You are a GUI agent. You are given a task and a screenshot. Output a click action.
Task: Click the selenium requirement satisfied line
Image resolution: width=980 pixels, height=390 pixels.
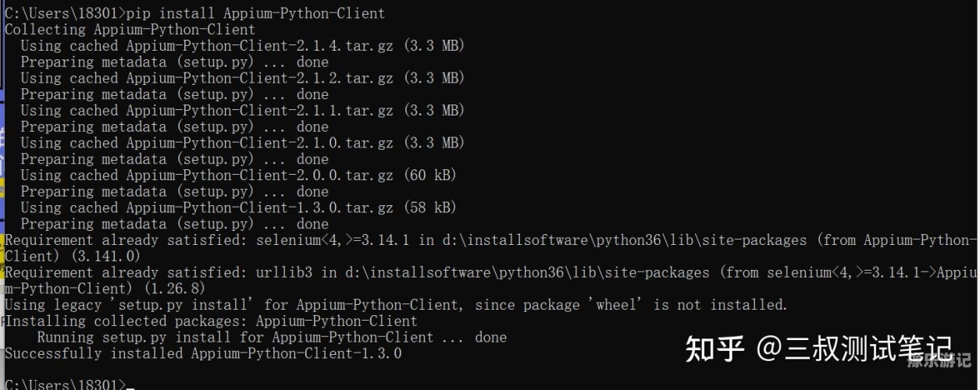pos(491,248)
